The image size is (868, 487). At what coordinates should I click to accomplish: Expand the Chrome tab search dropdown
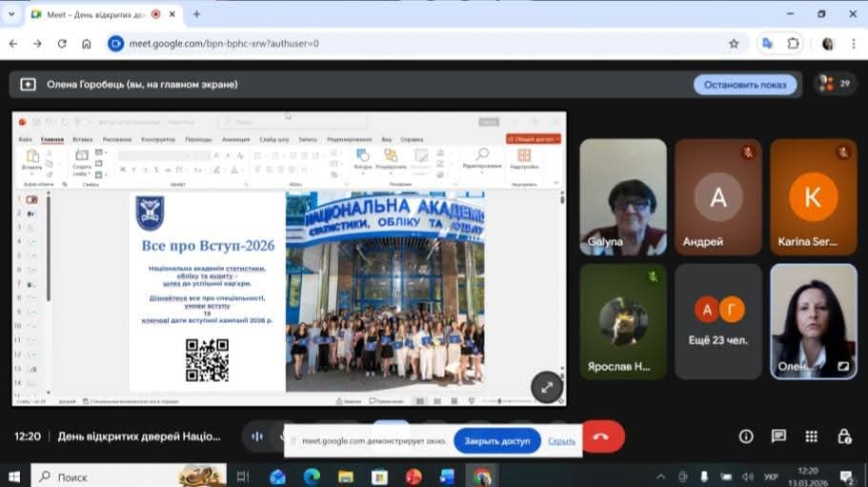click(11, 14)
